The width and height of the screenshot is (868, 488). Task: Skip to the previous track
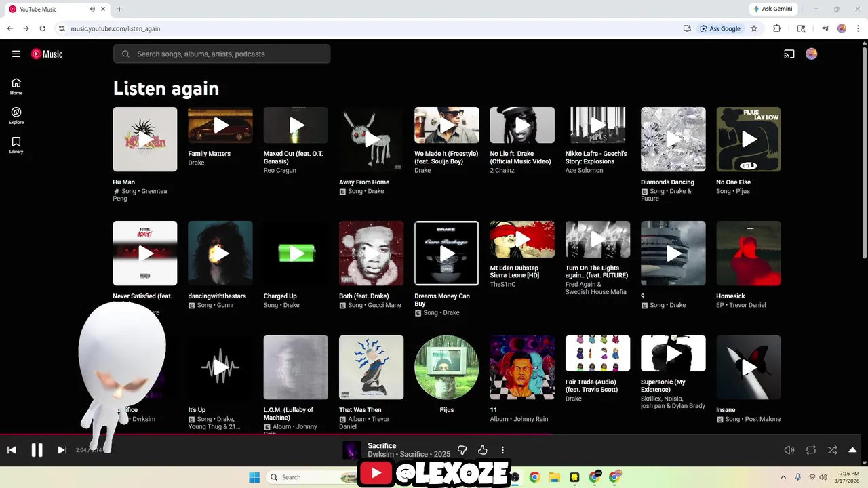point(12,450)
